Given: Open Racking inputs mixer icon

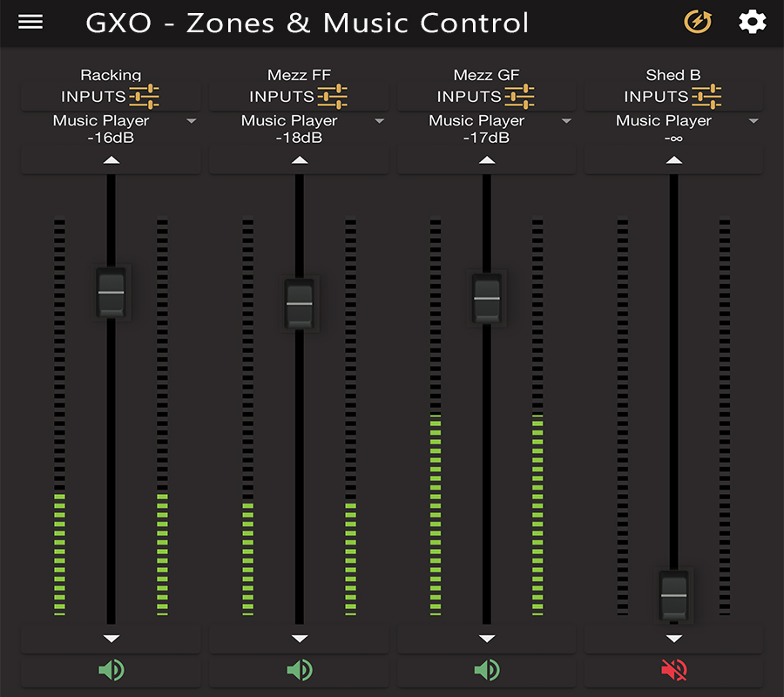Looking at the screenshot, I should [x=145, y=96].
